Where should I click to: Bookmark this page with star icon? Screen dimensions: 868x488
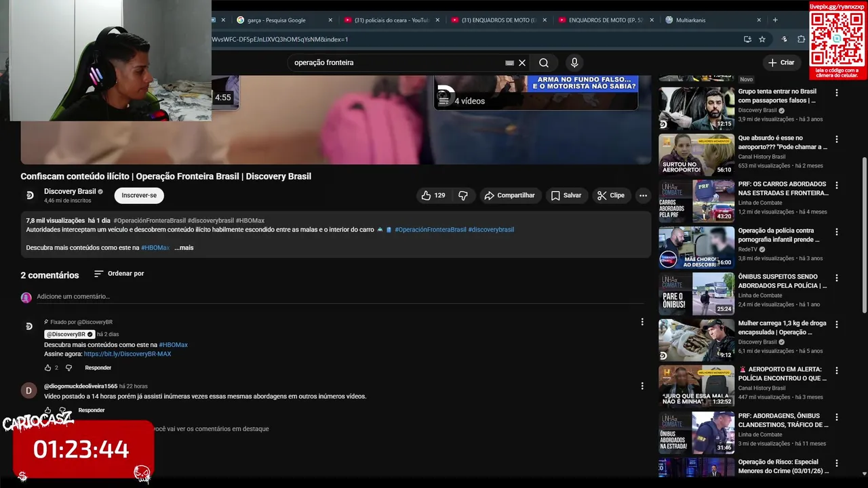(762, 39)
